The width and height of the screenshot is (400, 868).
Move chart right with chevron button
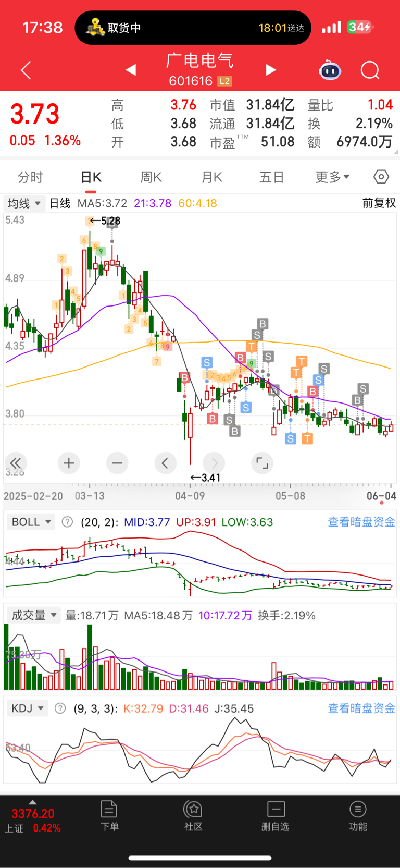pyautogui.click(x=214, y=463)
